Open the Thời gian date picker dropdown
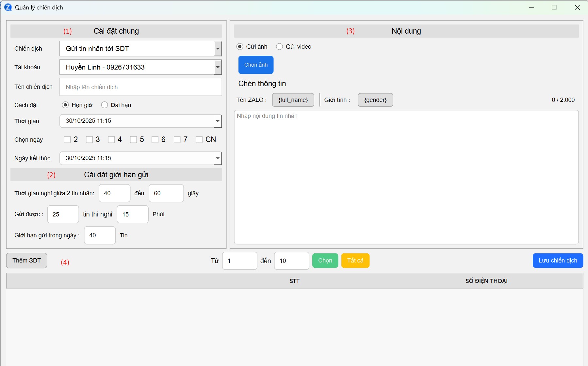 pos(218,121)
